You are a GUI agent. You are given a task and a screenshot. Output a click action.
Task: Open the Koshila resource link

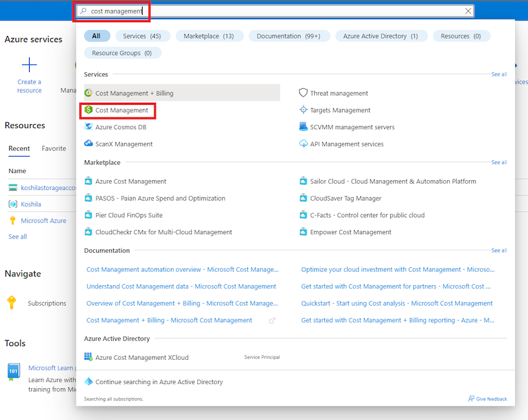[31, 204]
